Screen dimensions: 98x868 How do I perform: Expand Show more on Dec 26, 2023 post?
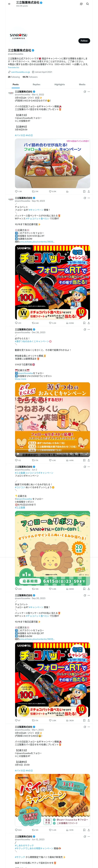pos(20,379)
